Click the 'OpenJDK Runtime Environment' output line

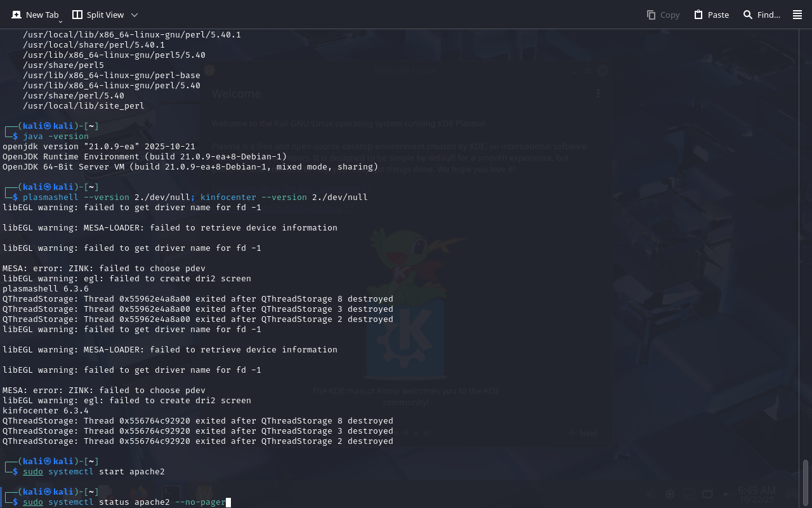click(x=145, y=156)
